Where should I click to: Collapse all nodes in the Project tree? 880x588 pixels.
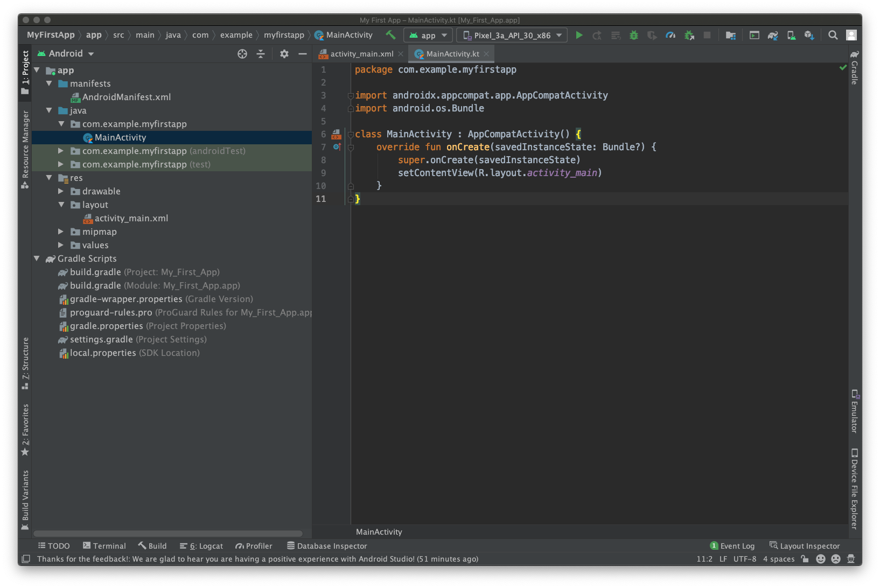click(261, 54)
